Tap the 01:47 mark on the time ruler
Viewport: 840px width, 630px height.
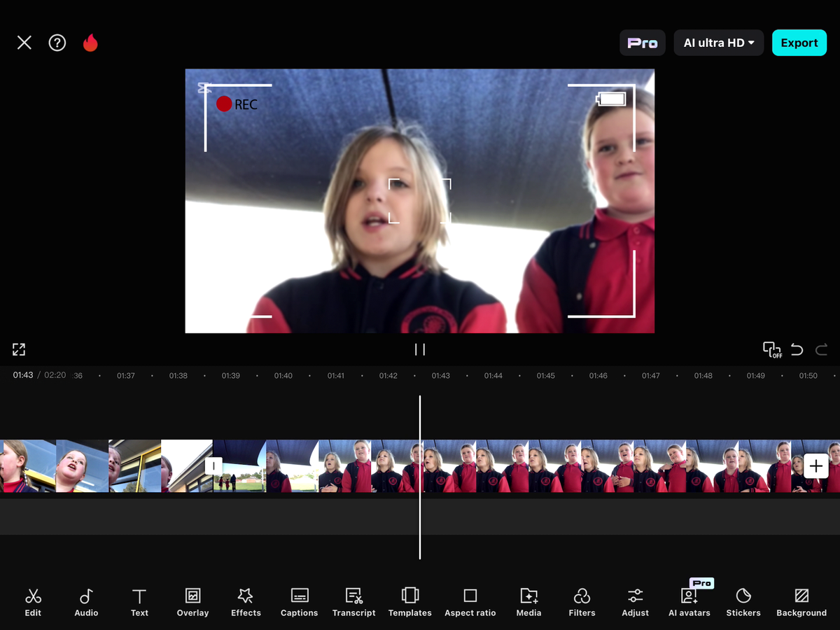651,376
